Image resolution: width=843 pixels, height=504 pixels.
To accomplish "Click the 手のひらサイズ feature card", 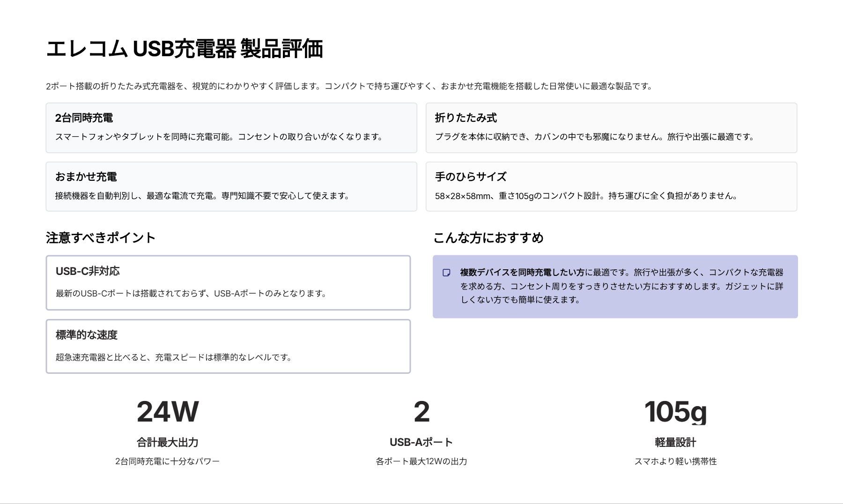I will [611, 186].
